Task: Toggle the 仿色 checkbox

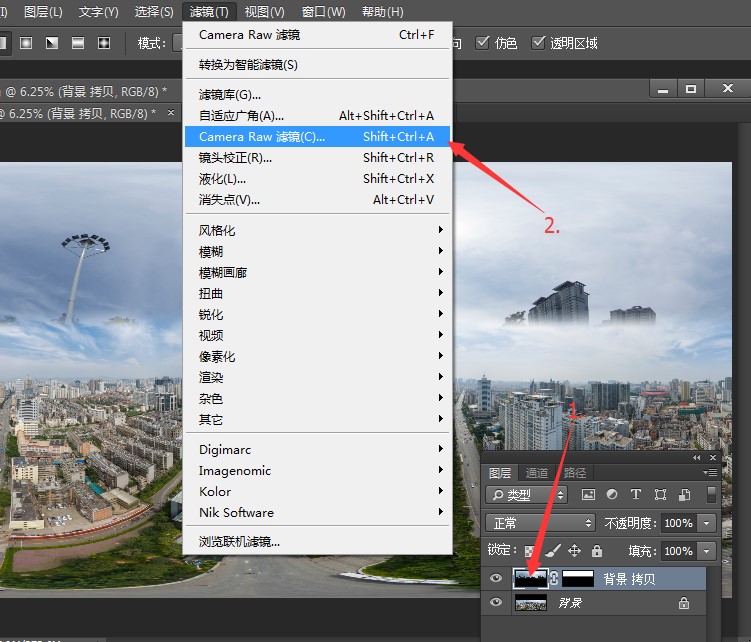Action: coord(483,43)
